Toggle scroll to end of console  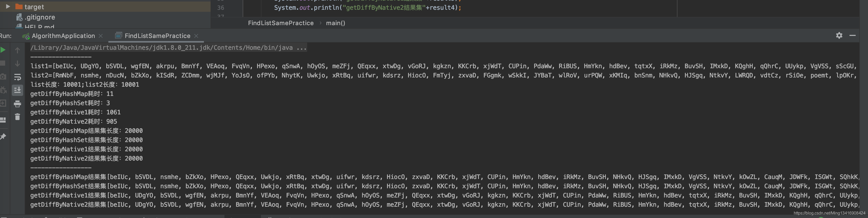(17, 90)
